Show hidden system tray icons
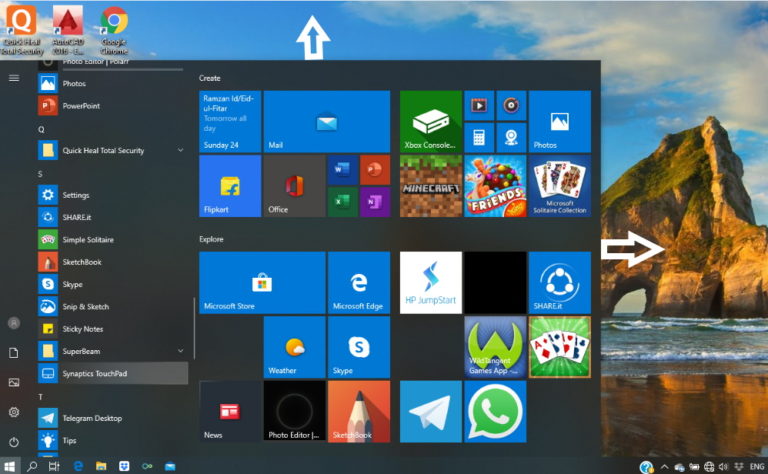Screen dimensions: 768x474 (x=664, y=467)
